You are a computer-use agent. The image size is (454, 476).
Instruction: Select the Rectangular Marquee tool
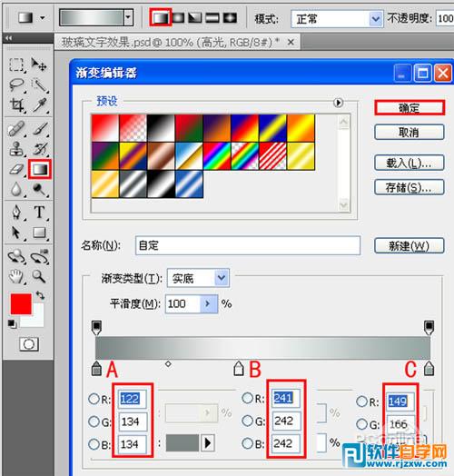[16, 64]
